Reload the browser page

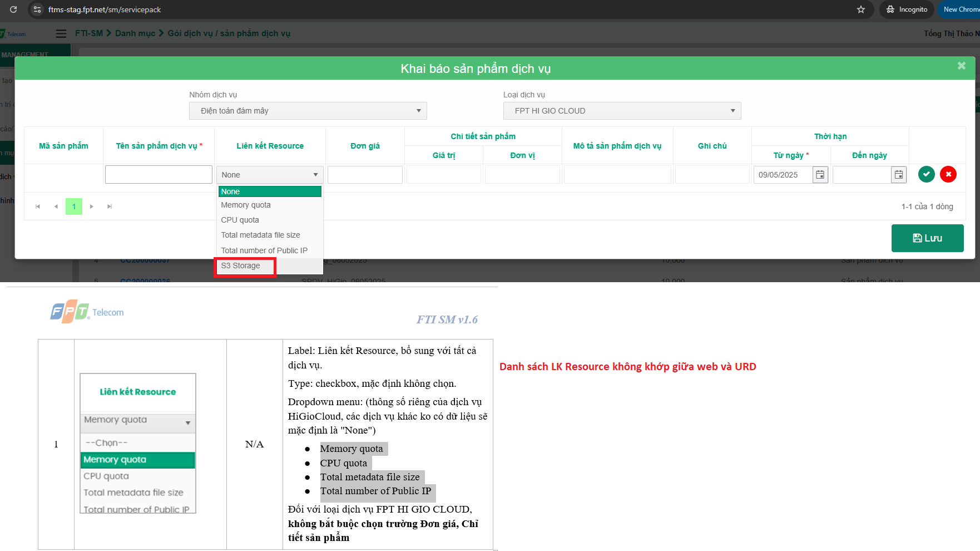pyautogui.click(x=13, y=9)
